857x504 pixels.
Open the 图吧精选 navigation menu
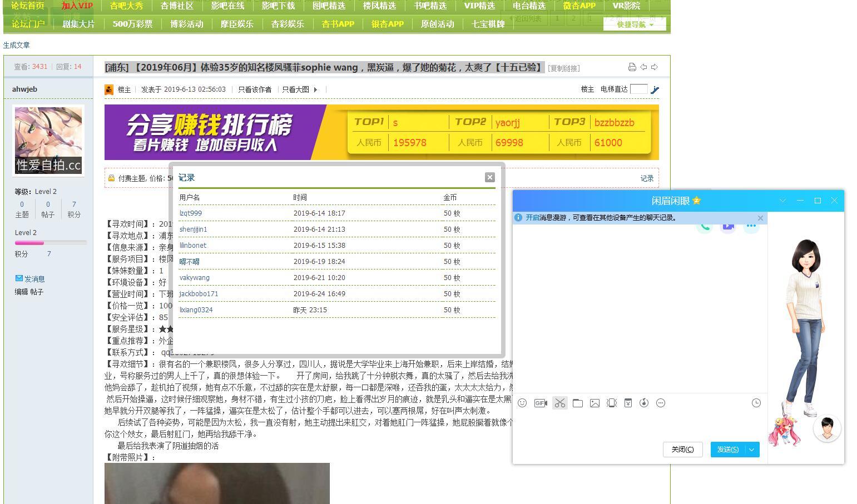[328, 6]
